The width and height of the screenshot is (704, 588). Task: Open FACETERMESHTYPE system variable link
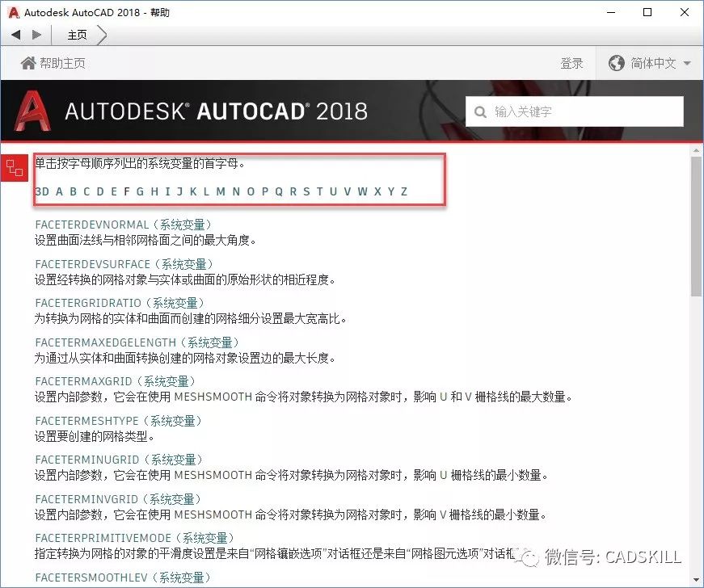pos(118,421)
